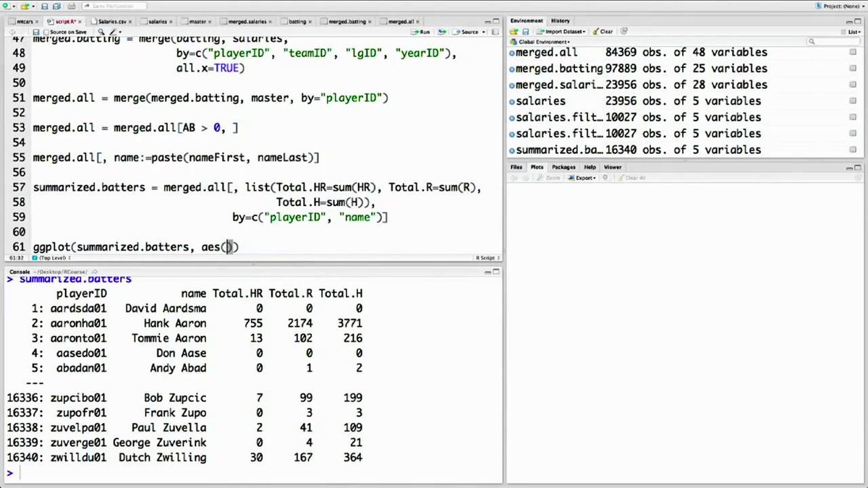Click the Source button in editor toolbar
Viewport: 868px width, 488px height.
(x=467, y=32)
